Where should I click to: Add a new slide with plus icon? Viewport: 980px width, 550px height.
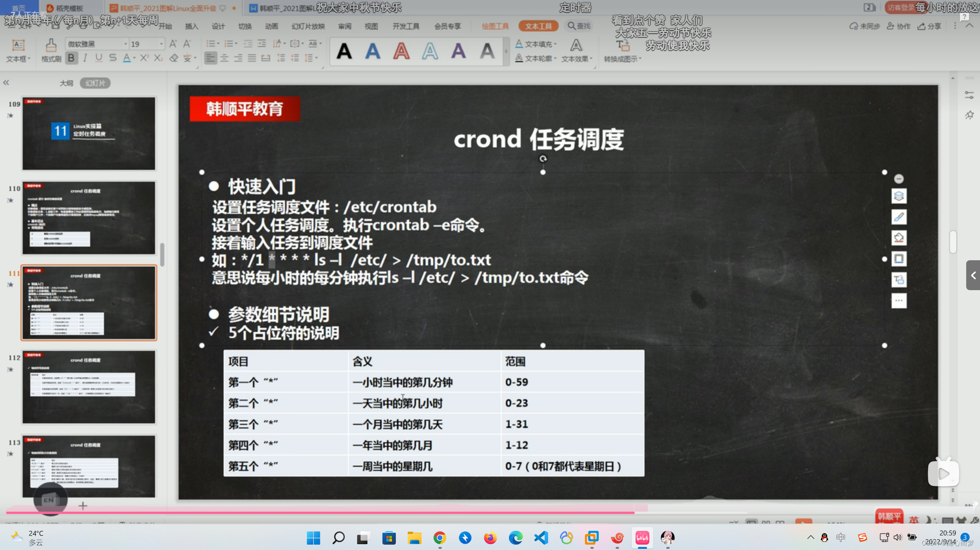pos(83,506)
